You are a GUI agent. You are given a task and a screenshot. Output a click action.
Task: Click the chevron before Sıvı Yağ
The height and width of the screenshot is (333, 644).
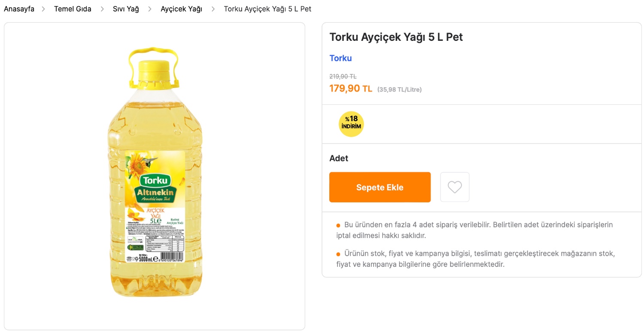(x=102, y=9)
